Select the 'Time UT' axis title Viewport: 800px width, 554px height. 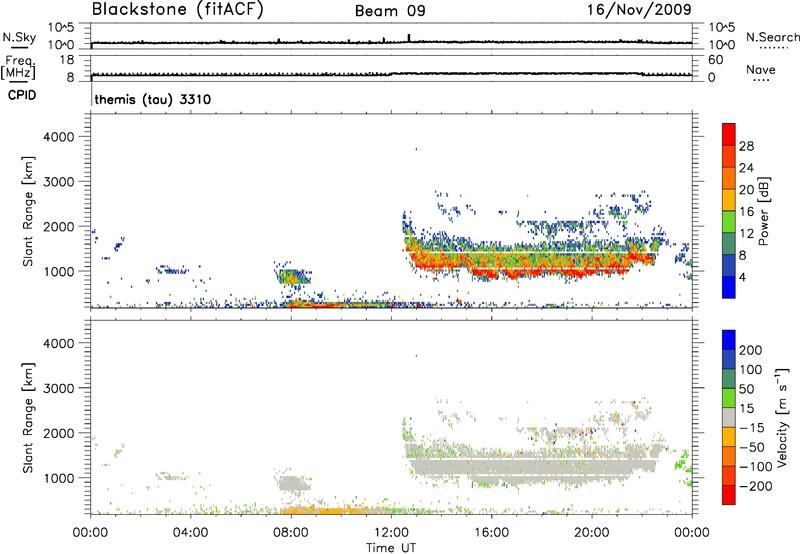391,547
